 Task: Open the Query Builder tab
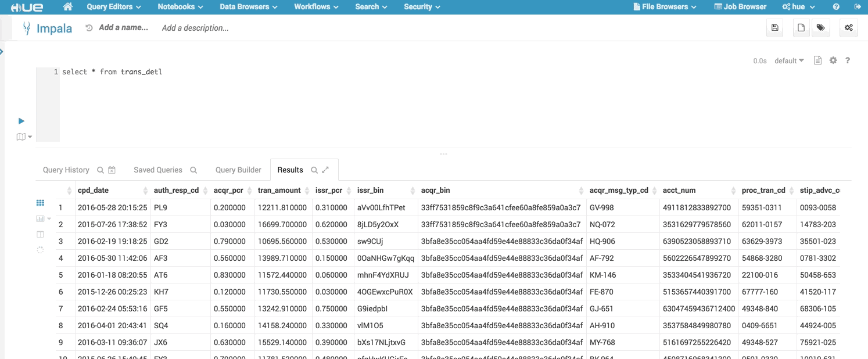[238, 170]
